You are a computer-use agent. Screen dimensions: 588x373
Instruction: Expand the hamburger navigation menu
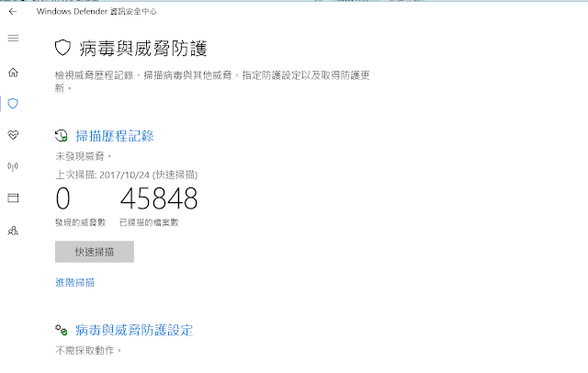coord(13,38)
